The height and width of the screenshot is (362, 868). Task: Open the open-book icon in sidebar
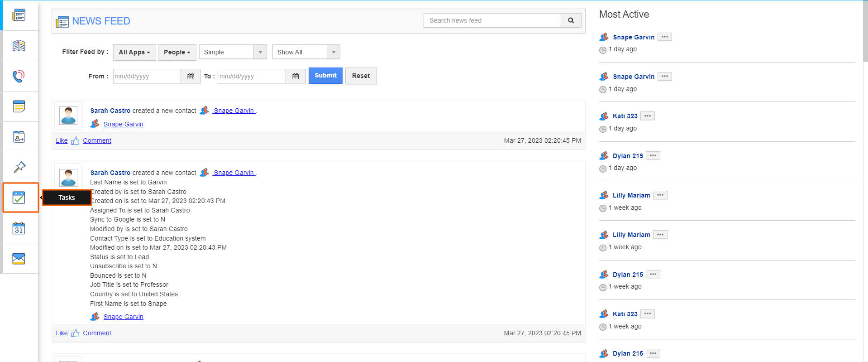[x=19, y=46]
